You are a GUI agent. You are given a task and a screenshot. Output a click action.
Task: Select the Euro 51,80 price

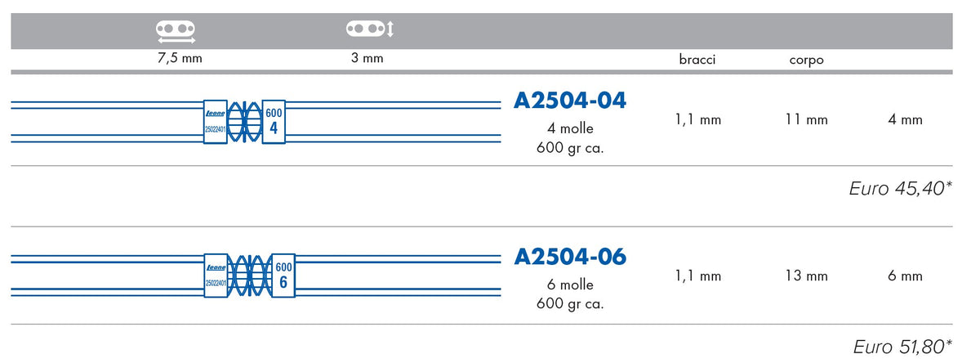(902, 347)
